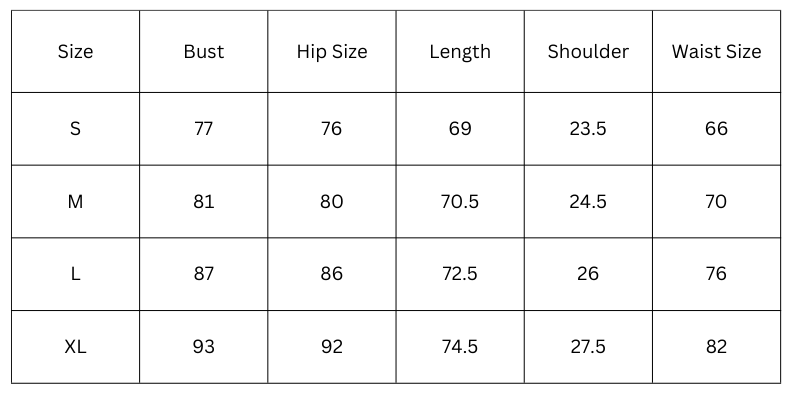Click bust value 77 for size S
Screen dimensions: 800x400
tap(204, 129)
